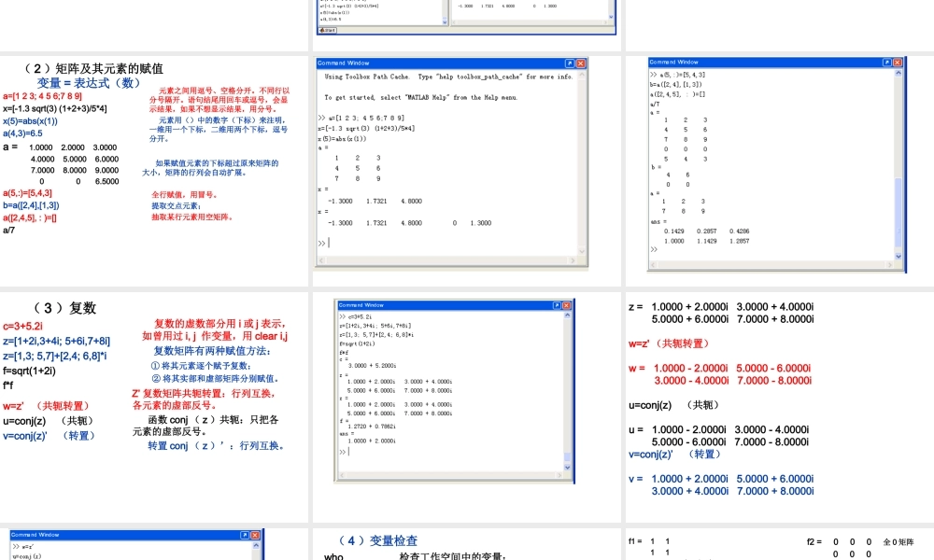The width and height of the screenshot is (934, 560).
Task: Click scroll-up arrow in a(5,:)=[5,4,3] Command Window
Action: coord(899,73)
